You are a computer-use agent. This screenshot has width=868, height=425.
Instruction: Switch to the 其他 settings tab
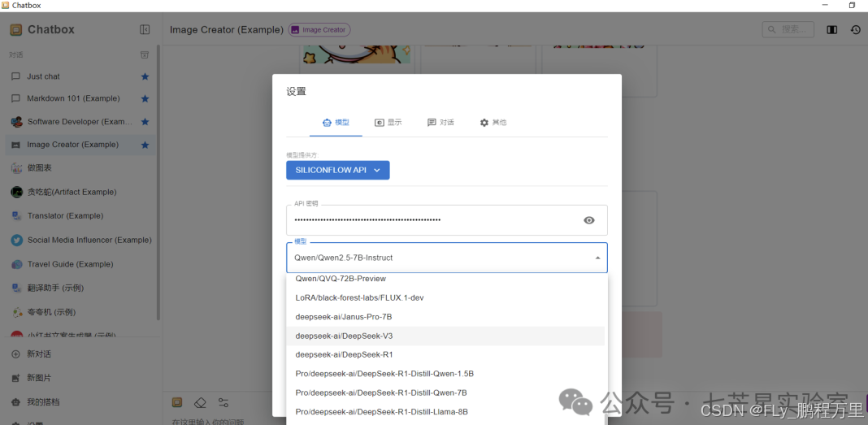[493, 122]
